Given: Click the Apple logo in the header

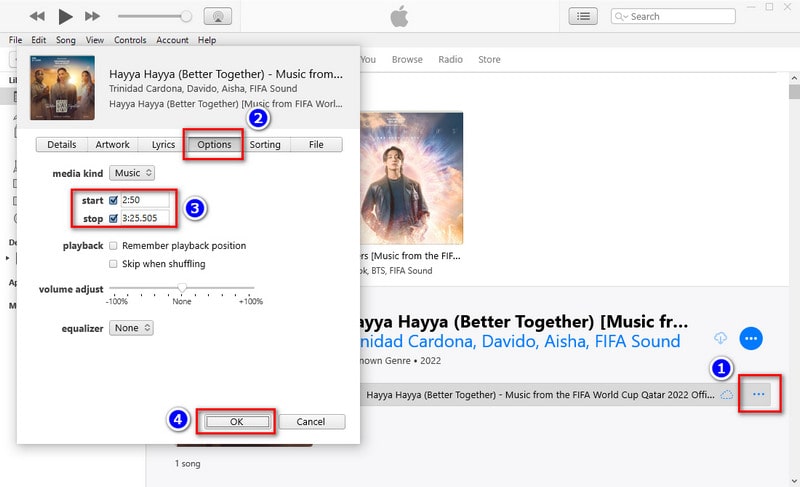Looking at the screenshot, I should [399, 16].
